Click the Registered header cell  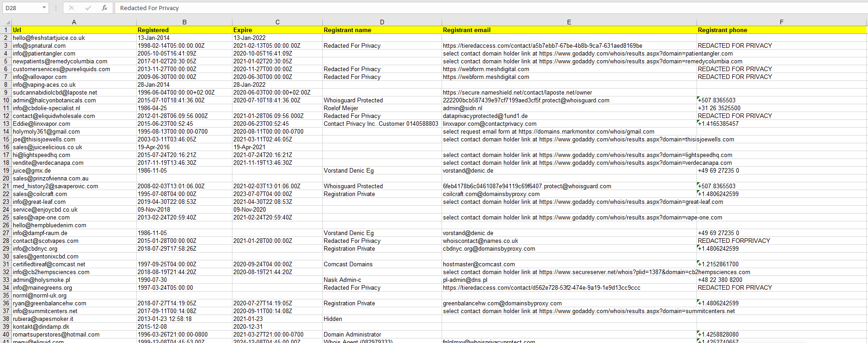(x=184, y=30)
